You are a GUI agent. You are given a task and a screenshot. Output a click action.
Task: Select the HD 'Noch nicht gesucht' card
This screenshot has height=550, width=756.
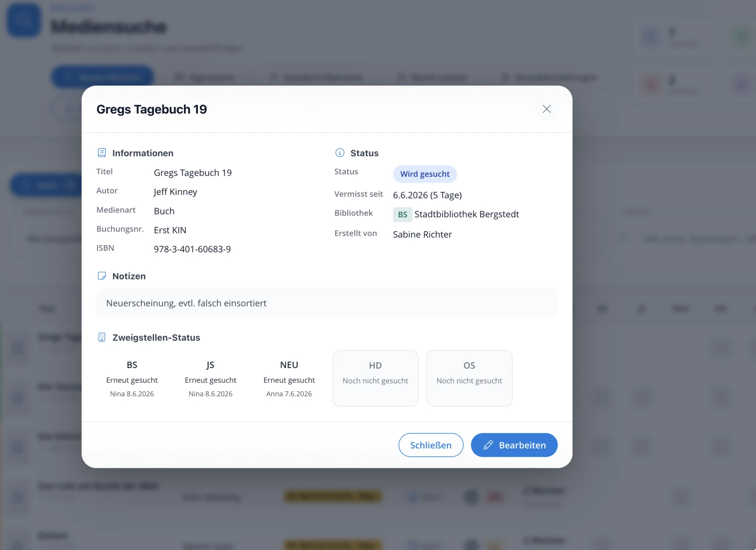(376, 378)
